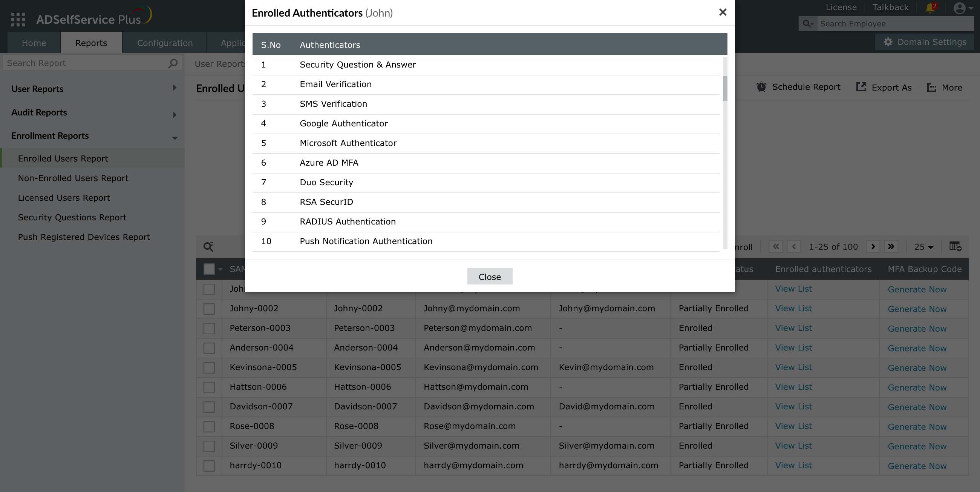Expand the User Reports section

pos(175,88)
